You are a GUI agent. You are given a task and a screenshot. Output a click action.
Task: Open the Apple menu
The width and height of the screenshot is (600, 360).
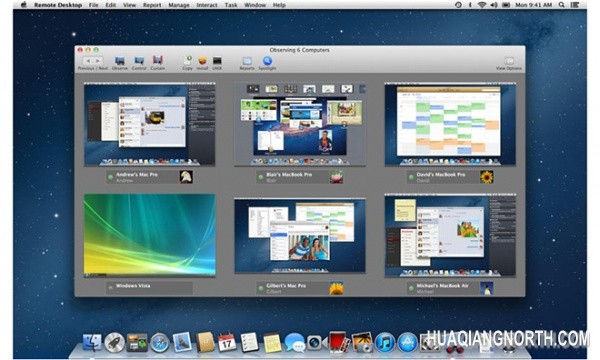tap(24, 5)
